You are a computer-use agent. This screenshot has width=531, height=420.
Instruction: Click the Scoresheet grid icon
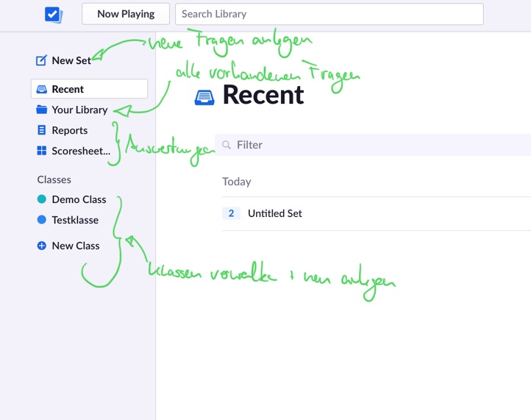[42, 151]
